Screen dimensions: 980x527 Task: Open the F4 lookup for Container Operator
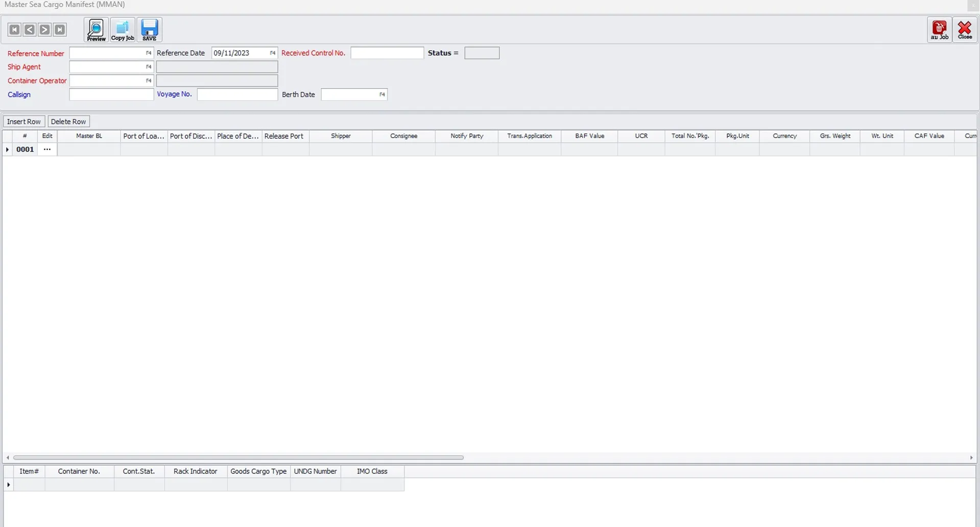(x=148, y=80)
